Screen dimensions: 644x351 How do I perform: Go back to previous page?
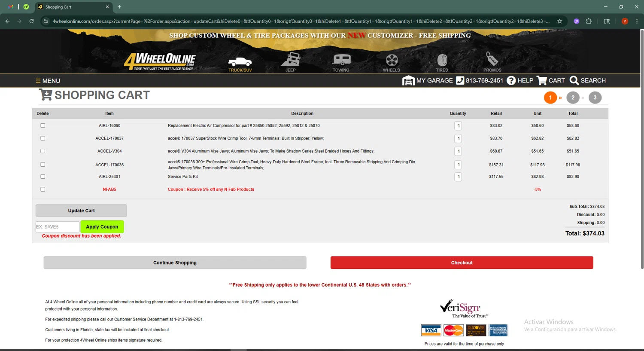click(7, 21)
